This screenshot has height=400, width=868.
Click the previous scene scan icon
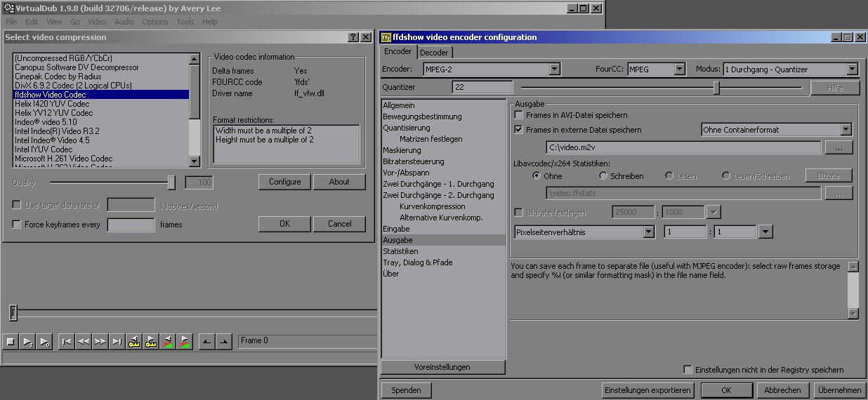pyautogui.click(x=168, y=342)
